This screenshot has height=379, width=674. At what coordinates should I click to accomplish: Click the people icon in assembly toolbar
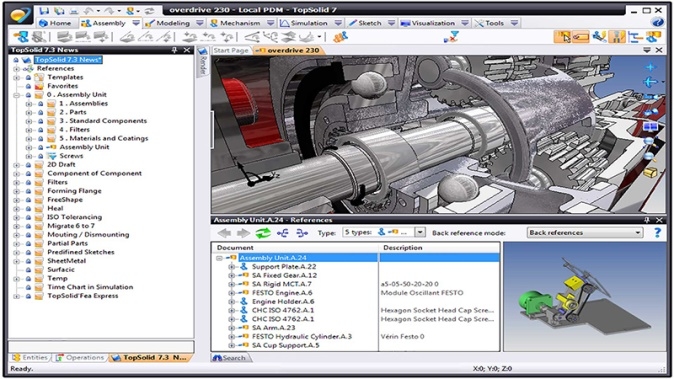[x=340, y=37]
